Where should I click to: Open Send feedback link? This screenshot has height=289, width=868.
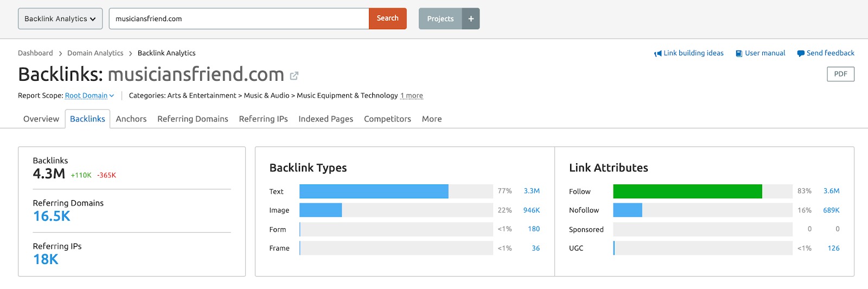coord(830,53)
